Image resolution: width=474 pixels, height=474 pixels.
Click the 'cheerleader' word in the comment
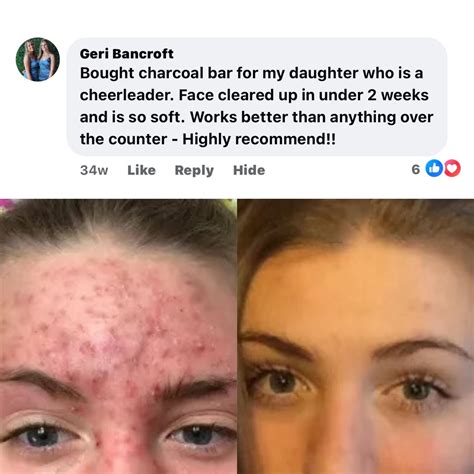127,95
